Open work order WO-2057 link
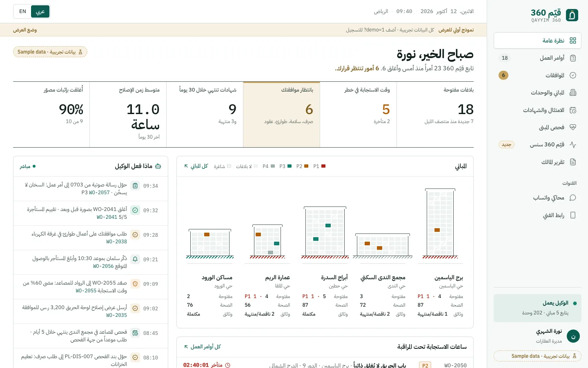Screen dimensions: 588x368 99,193
